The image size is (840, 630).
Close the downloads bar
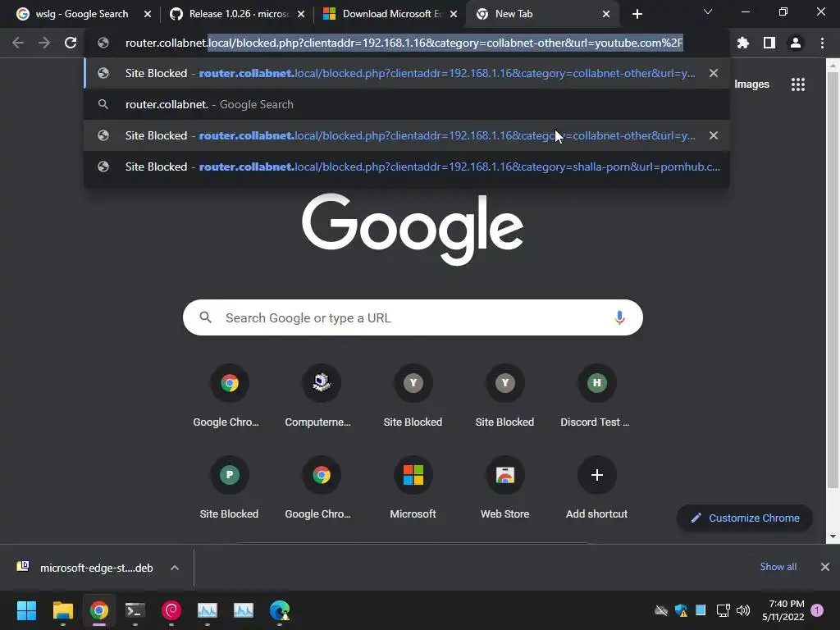825,567
